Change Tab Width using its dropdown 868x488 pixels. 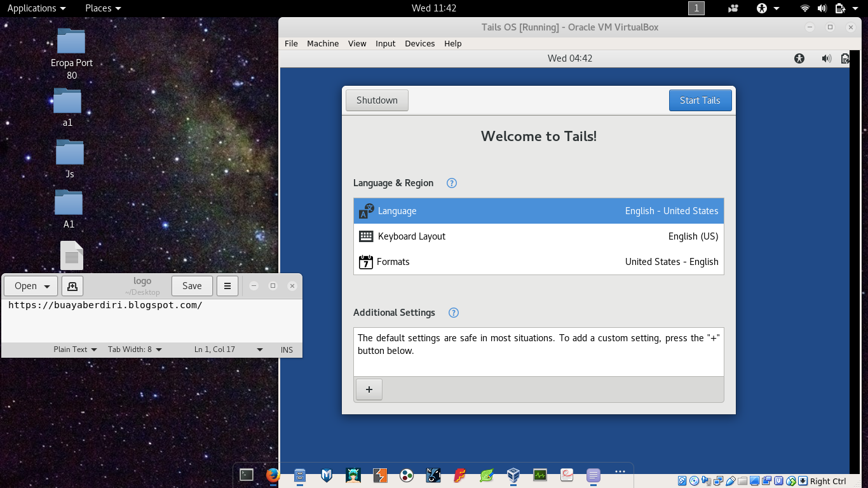(x=135, y=349)
